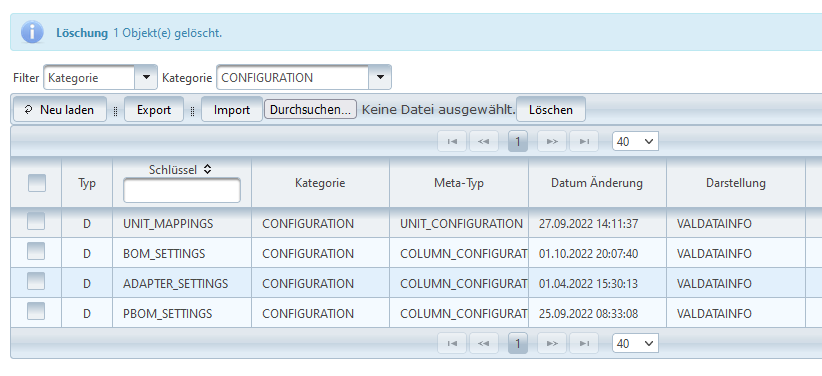This screenshot has height=376, width=822.
Task: Select page 1 in the bottom paginator
Action: [x=518, y=343]
